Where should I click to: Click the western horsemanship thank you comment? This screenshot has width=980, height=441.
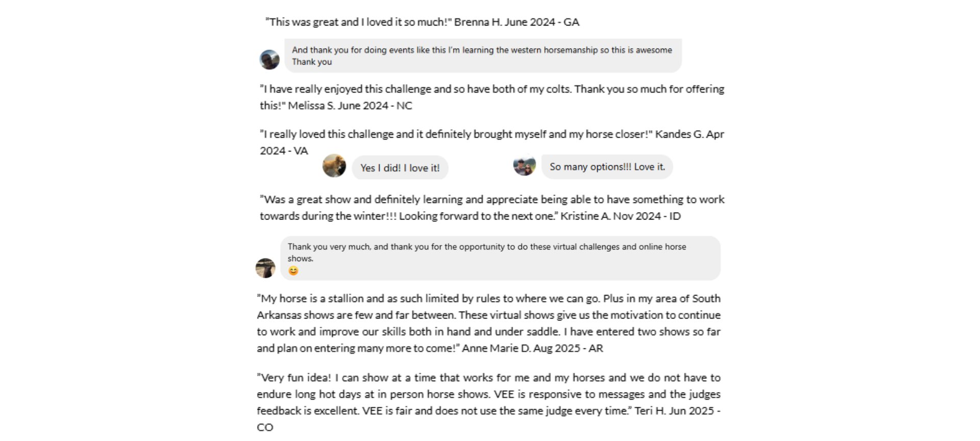(483, 56)
